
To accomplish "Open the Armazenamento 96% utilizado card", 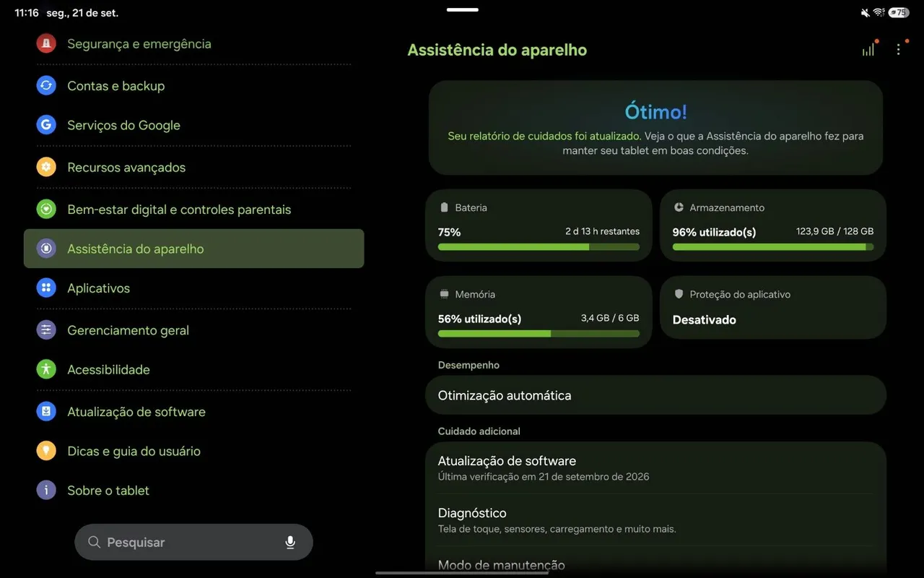I will pyautogui.click(x=772, y=225).
